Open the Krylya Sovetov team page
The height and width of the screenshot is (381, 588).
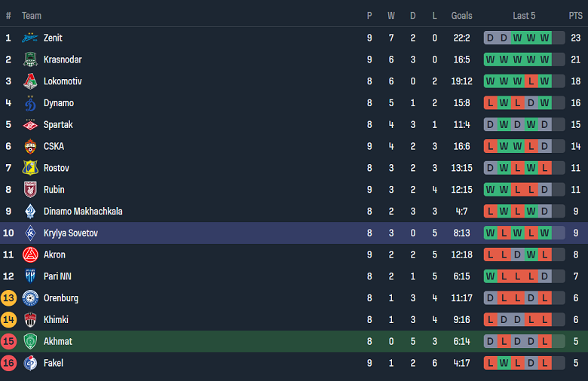tap(70, 233)
